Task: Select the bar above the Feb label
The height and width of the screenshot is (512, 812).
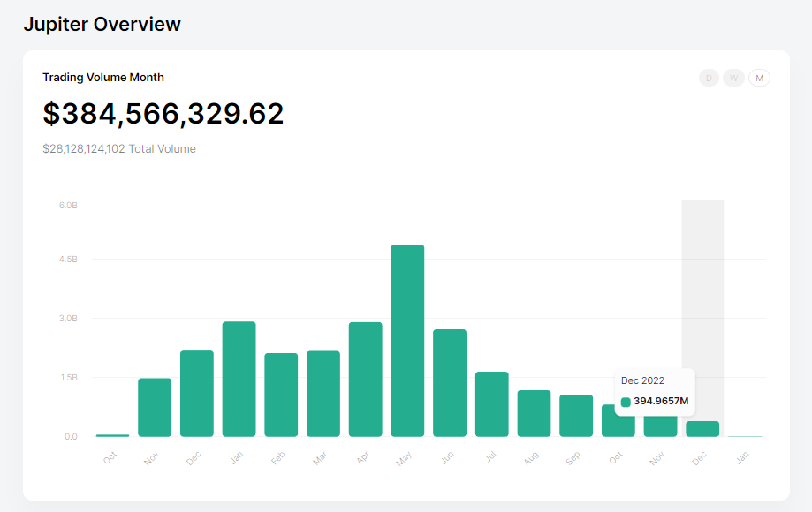Action: coord(281,395)
